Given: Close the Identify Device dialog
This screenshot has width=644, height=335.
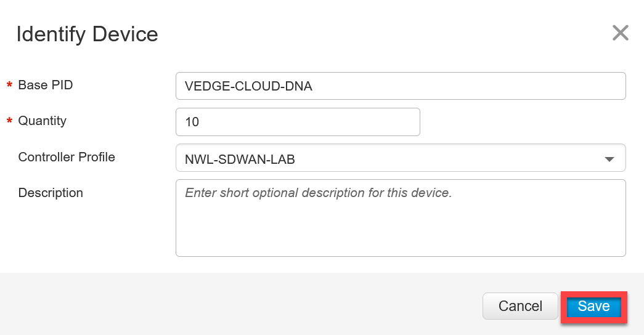Looking at the screenshot, I should 620,33.
